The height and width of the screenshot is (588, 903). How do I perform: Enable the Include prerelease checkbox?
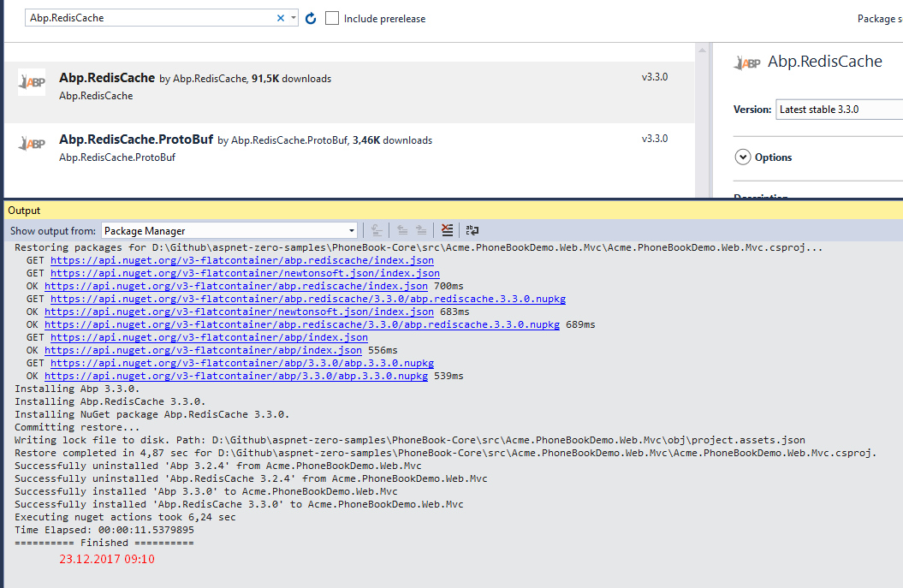point(332,16)
